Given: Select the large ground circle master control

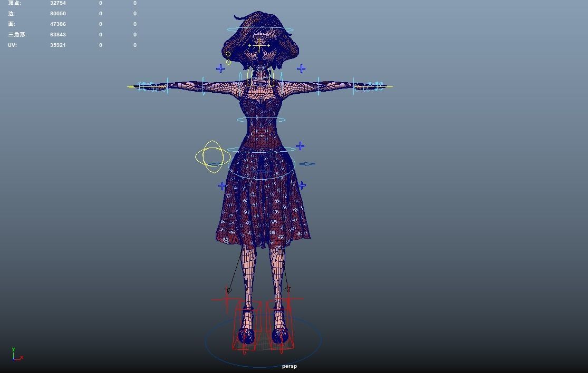Looking at the screenshot, I should click(x=263, y=340).
